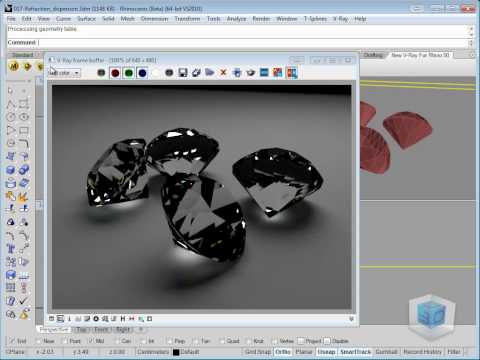Click the Check mark tool icon in sidebar
This screenshot has width=480, height=360.
point(23,301)
